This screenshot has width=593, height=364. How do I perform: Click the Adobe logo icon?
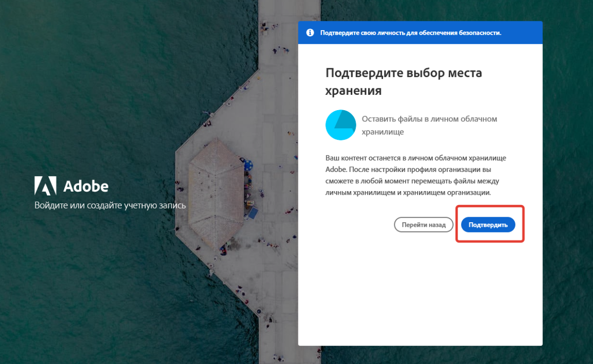pyautogui.click(x=45, y=186)
